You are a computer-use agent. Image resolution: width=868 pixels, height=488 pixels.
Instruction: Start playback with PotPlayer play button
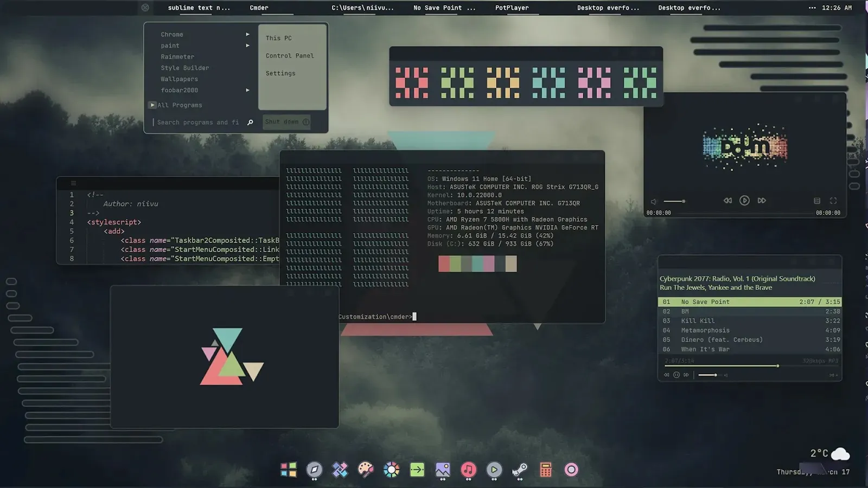pyautogui.click(x=744, y=201)
